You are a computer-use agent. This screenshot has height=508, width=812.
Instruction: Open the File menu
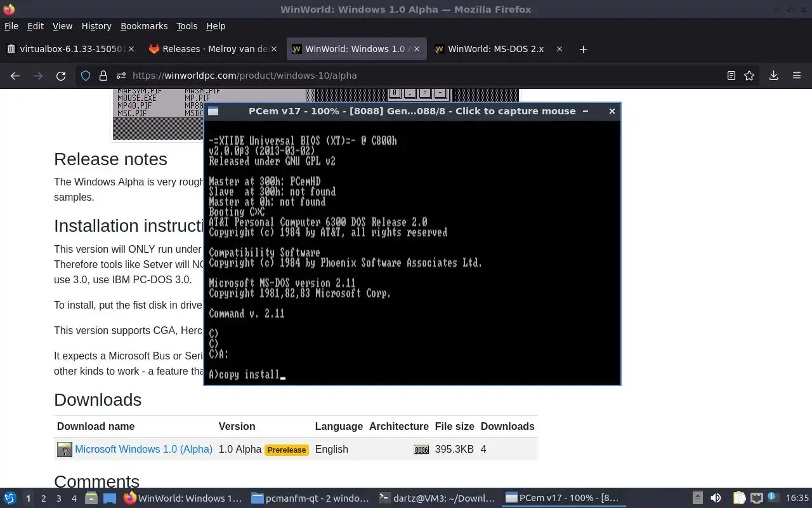11,26
